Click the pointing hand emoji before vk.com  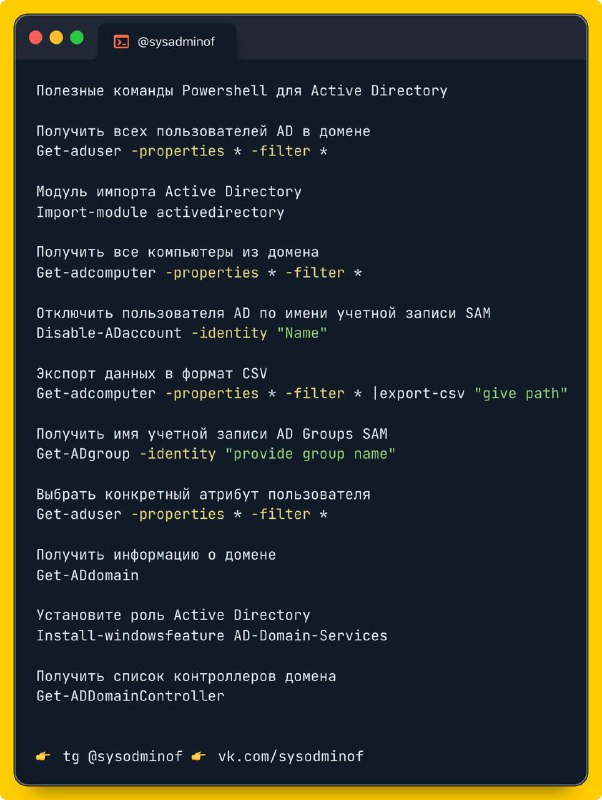(x=198, y=756)
